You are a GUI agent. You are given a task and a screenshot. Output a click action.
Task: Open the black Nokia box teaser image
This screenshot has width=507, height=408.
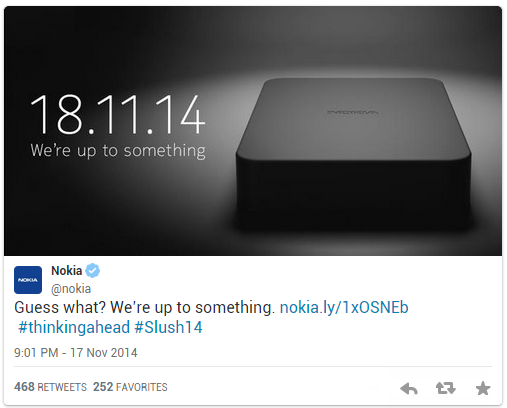pyautogui.click(x=253, y=131)
